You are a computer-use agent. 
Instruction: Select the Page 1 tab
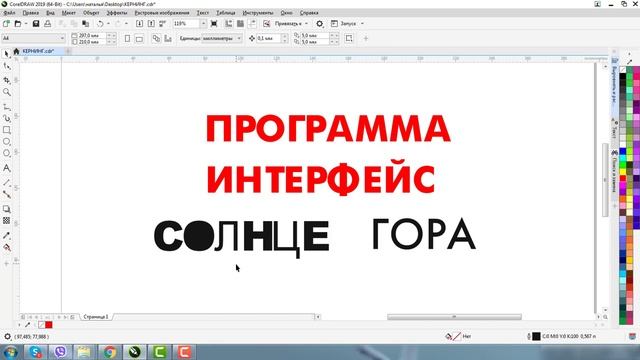point(96,317)
